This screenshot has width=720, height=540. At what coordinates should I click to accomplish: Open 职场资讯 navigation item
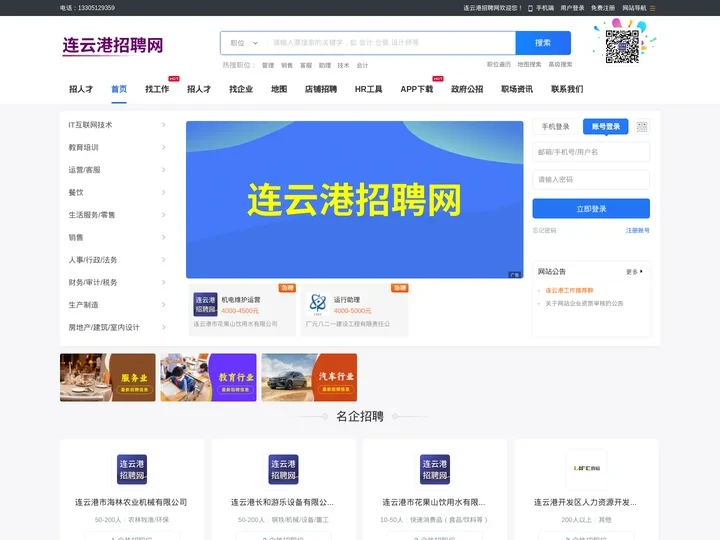(517, 89)
